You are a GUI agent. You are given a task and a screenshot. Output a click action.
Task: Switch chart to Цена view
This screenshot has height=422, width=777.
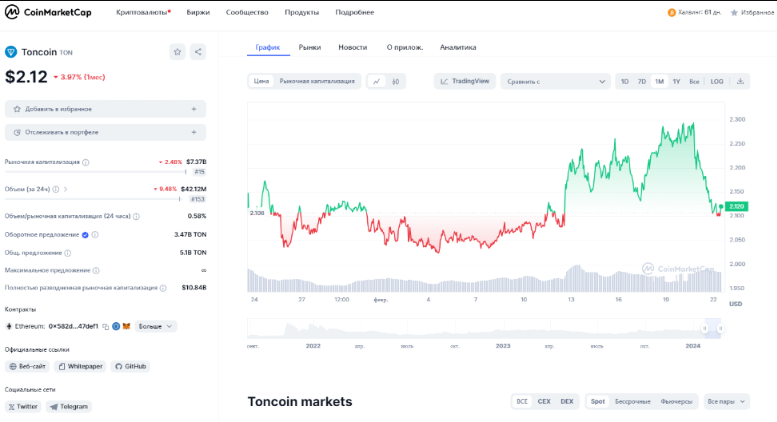tap(261, 81)
